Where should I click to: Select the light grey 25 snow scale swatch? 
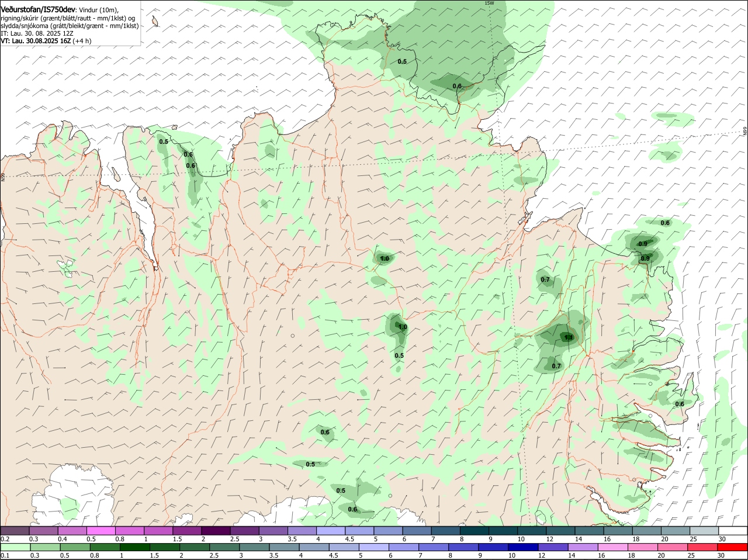point(705,531)
